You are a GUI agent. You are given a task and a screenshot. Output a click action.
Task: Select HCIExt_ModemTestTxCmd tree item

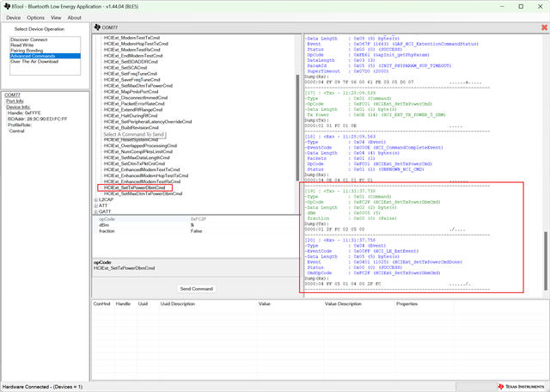coord(131,38)
